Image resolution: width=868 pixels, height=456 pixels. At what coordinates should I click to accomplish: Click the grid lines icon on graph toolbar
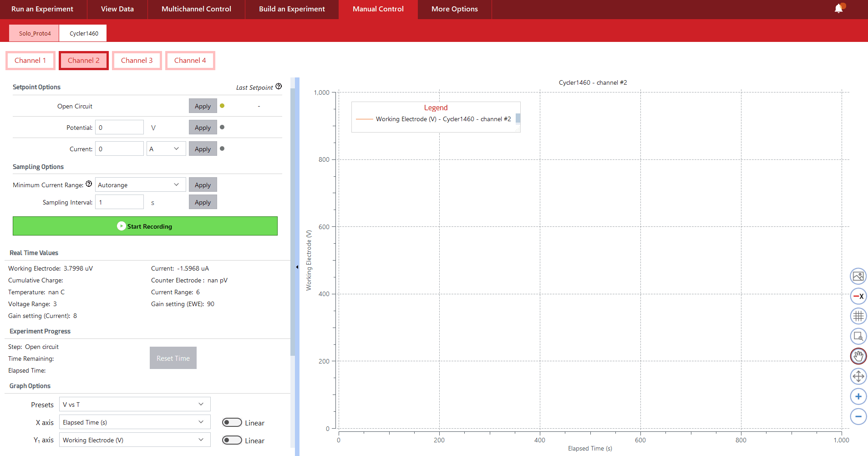(x=858, y=316)
